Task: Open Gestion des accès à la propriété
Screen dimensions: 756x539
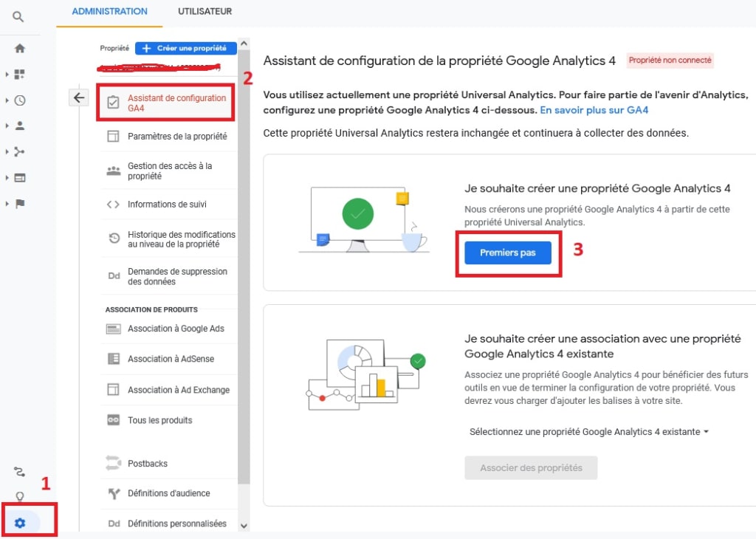Action: tap(169, 171)
